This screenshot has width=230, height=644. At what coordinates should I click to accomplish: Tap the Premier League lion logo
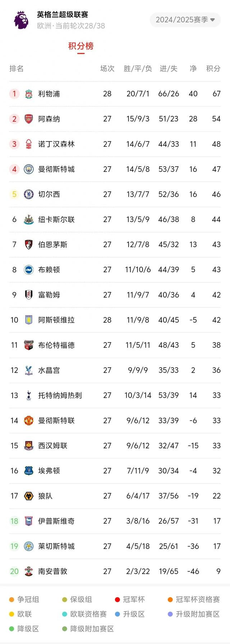click(21, 20)
